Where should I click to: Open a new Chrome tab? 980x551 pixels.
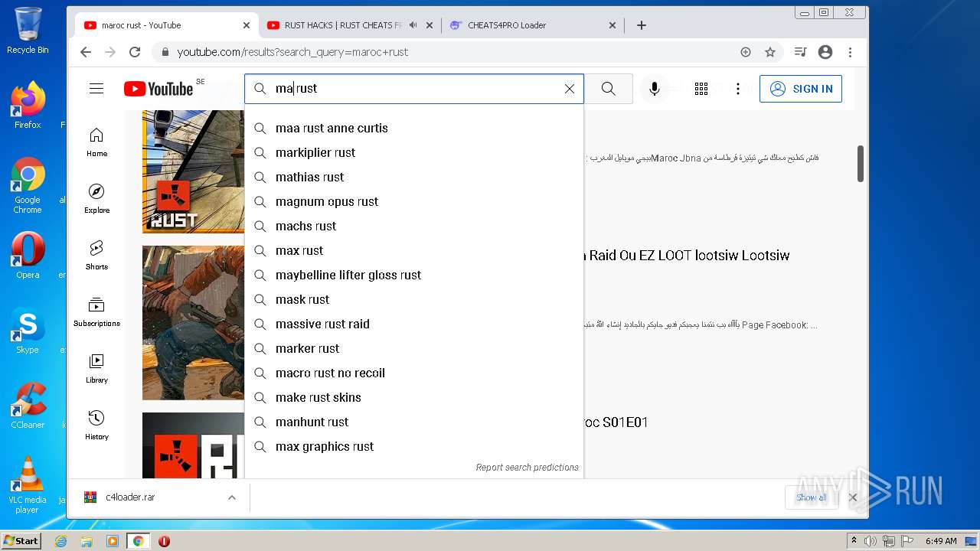(642, 25)
